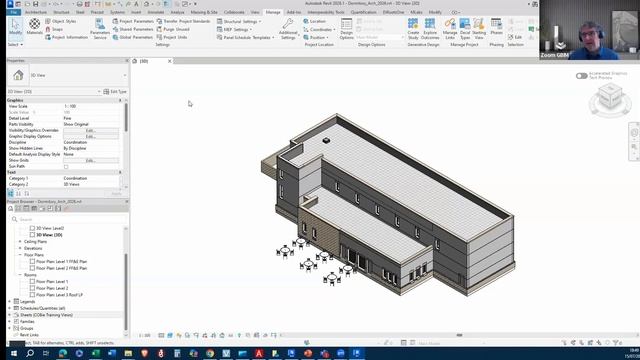Toggle the Sun Path checkbox
Viewport: 640px width, 360px height.
[66, 167]
